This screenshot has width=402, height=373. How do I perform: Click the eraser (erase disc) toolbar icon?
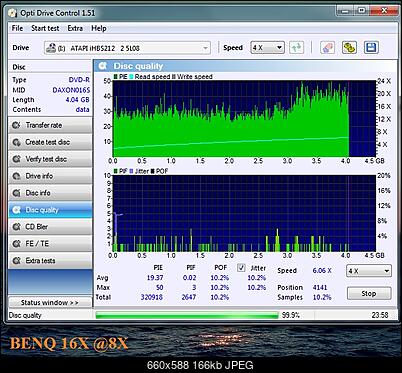327,48
